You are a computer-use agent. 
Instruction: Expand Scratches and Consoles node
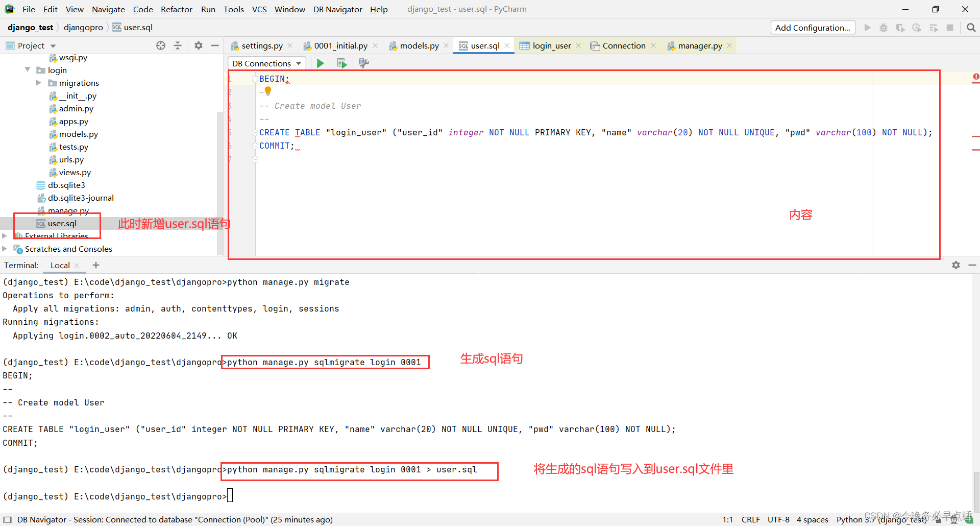pyautogui.click(x=5, y=249)
